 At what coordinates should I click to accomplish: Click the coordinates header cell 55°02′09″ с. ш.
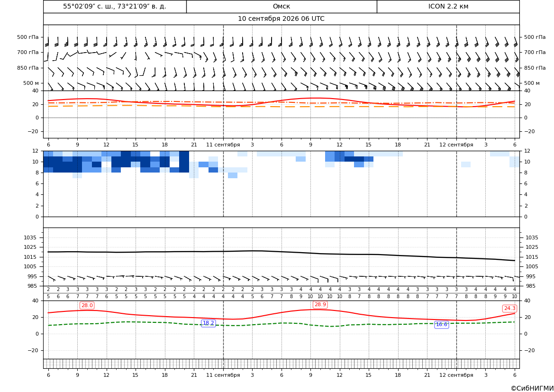pos(115,6)
